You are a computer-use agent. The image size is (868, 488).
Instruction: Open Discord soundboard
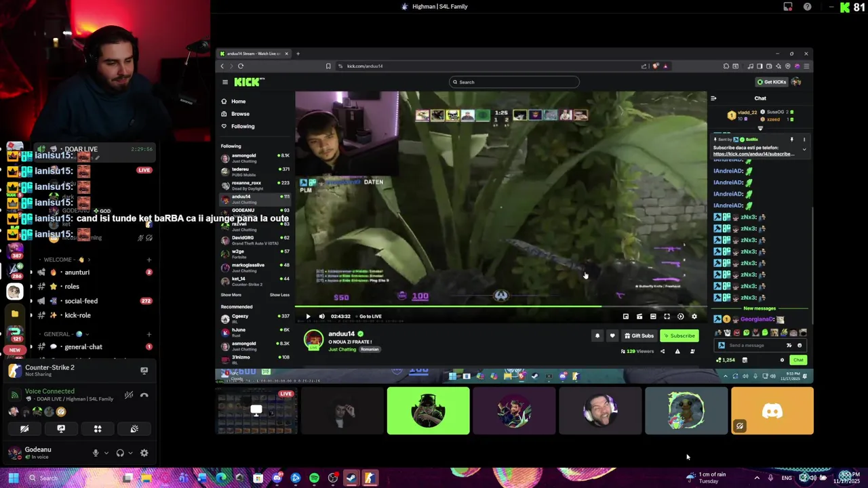pyautogui.click(x=134, y=428)
